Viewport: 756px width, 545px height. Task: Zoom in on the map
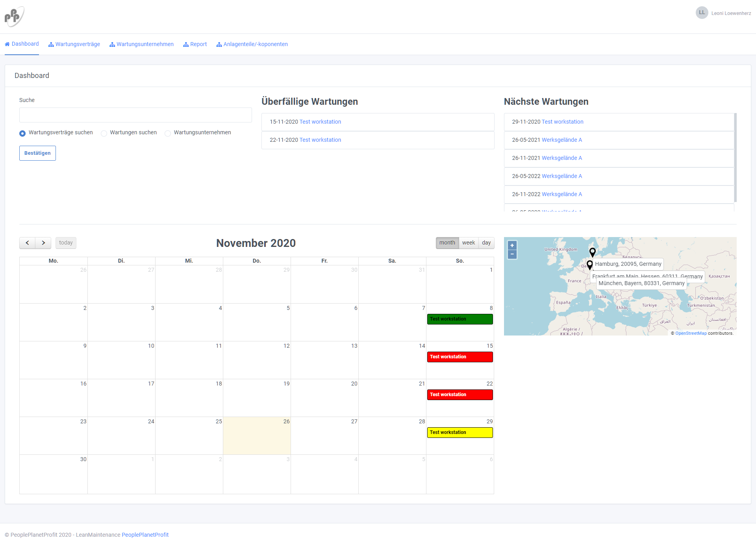click(x=512, y=245)
